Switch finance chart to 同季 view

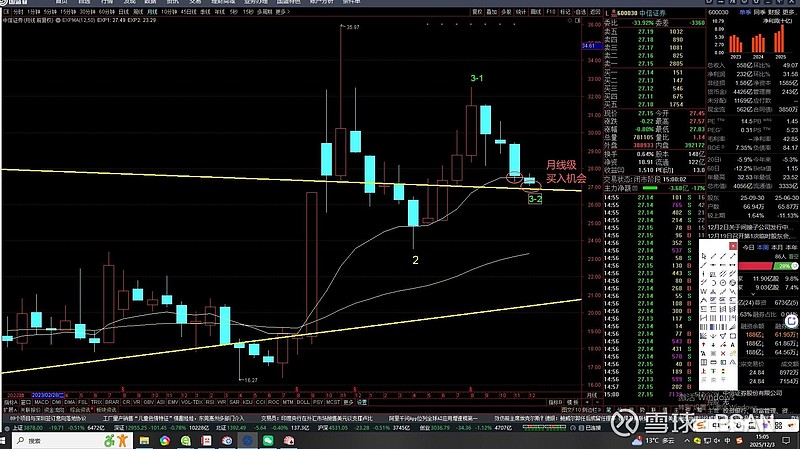(x=760, y=12)
